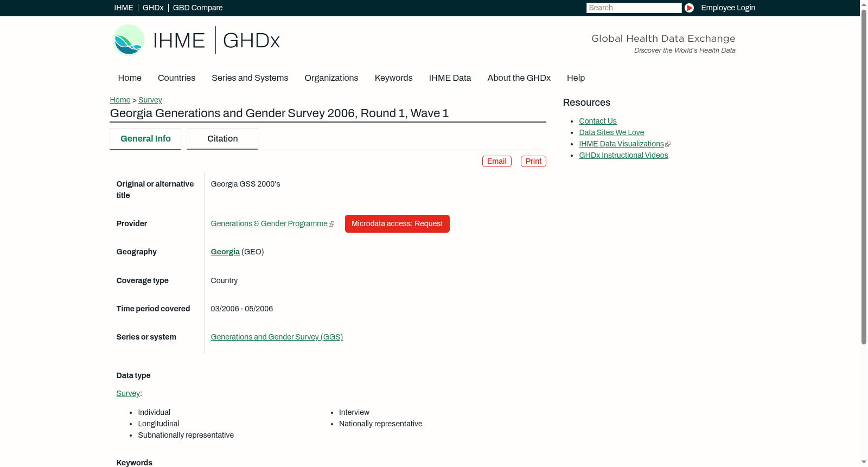Open the Georgia geography link
Viewport: 868px width, 467px height.
225,252
